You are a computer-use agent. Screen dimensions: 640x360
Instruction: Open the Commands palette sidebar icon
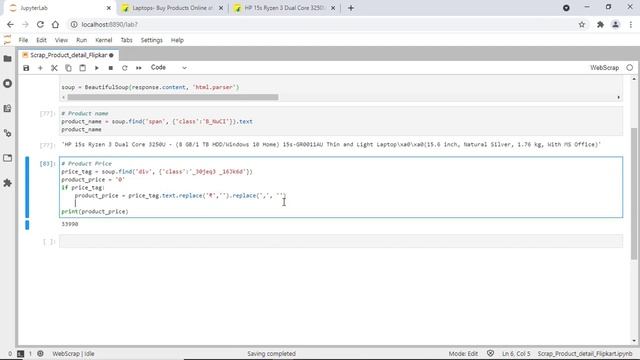click(x=7, y=108)
